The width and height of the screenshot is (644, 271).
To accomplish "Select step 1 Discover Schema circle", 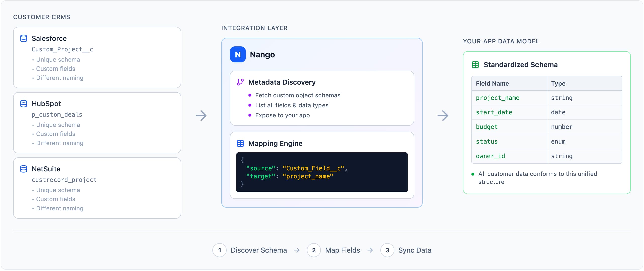I will tap(220, 250).
